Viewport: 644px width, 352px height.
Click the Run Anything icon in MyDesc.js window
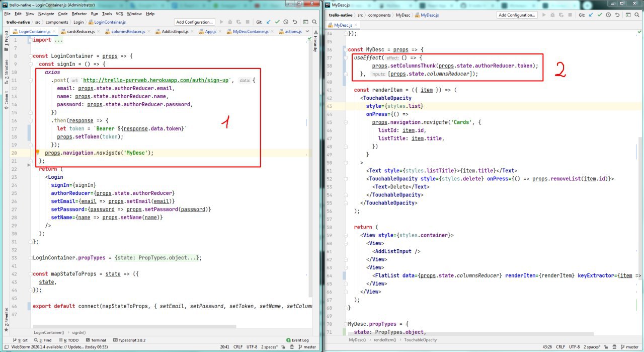pyautogui.click(x=628, y=15)
